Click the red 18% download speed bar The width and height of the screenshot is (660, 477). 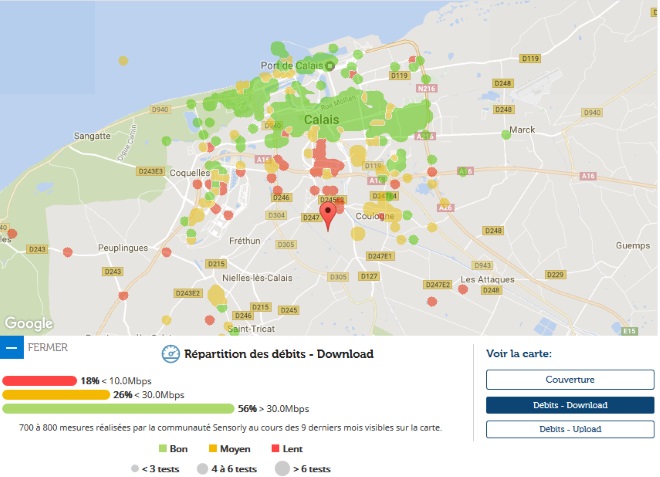[x=40, y=381]
